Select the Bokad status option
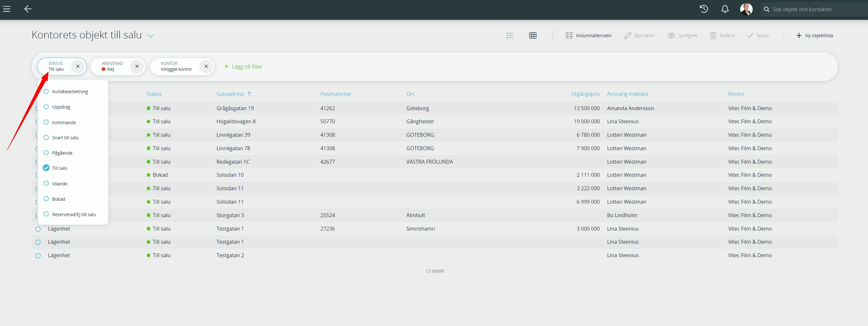Viewport: 868px width, 326px height. (54, 199)
